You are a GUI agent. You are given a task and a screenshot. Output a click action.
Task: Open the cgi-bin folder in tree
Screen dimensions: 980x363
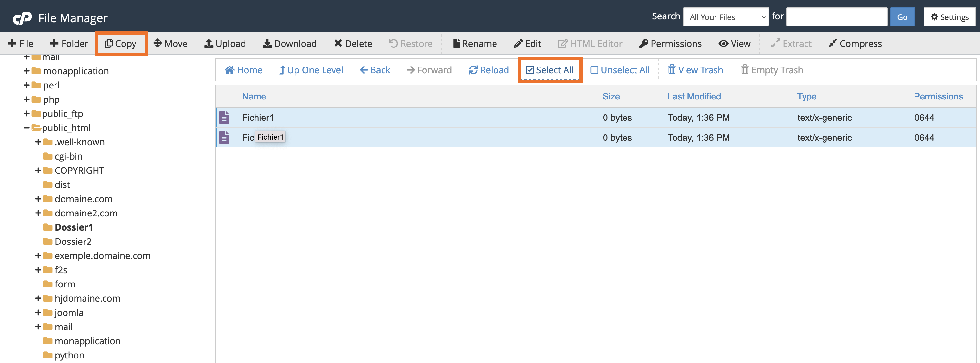click(x=68, y=156)
